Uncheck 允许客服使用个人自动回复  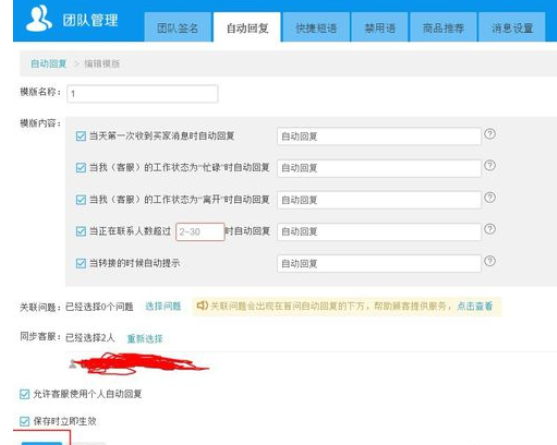tap(25, 394)
